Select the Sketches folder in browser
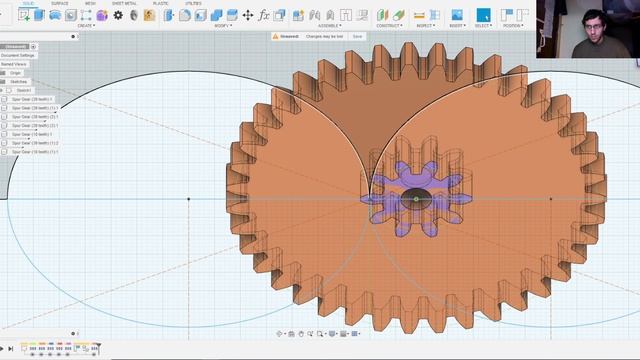The height and width of the screenshot is (360, 640). coord(18,82)
